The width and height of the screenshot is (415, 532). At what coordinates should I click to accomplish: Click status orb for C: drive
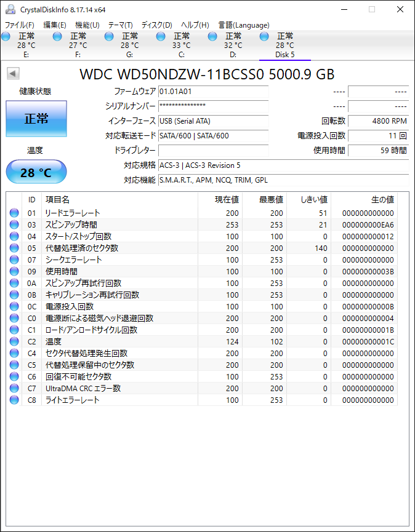[161, 37]
